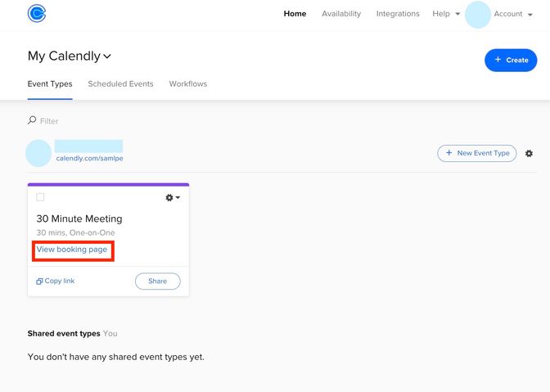Open View booking page link
The height and width of the screenshot is (392, 550).
pyautogui.click(x=72, y=250)
